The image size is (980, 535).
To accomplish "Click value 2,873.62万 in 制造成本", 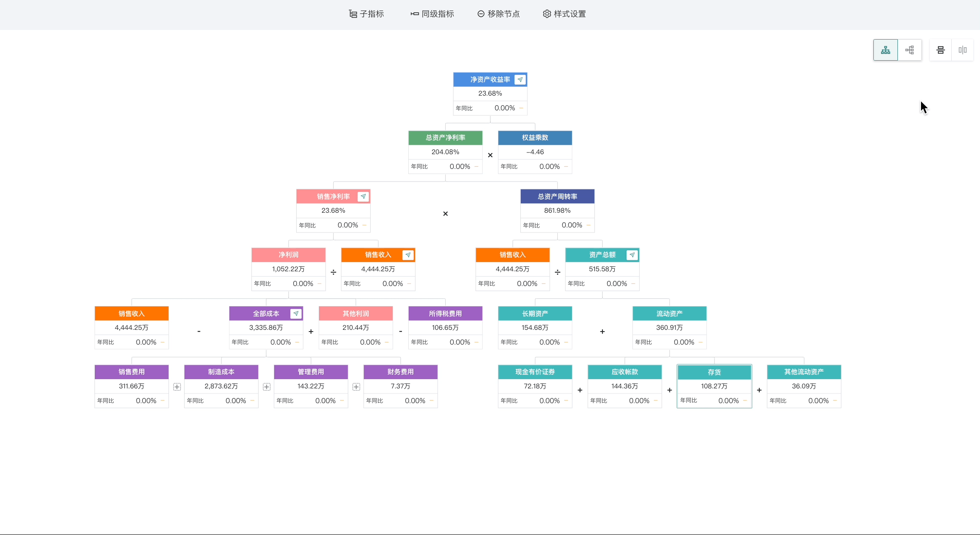I will [221, 386].
